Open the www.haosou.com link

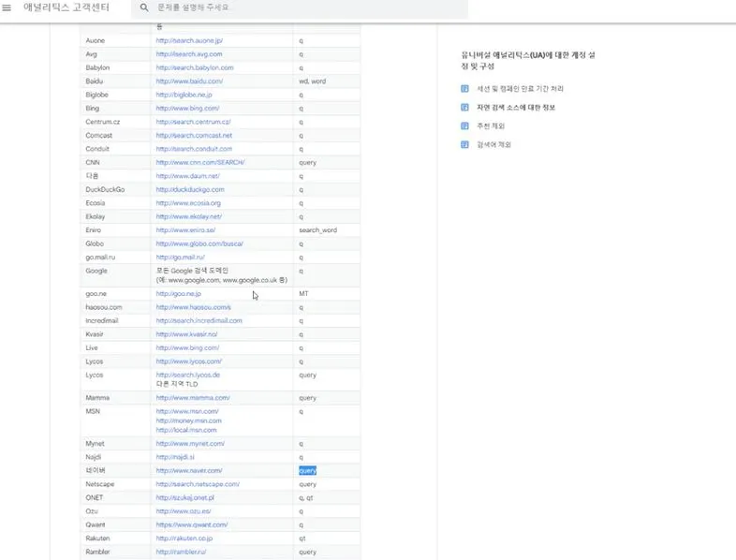(x=194, y=307)
